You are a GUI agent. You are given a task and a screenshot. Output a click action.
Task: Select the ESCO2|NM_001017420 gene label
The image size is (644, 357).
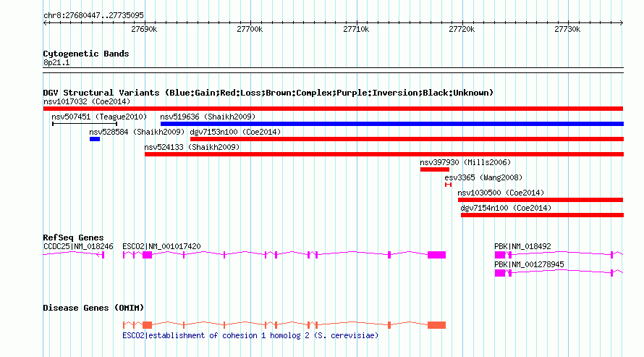coord(161,246)
